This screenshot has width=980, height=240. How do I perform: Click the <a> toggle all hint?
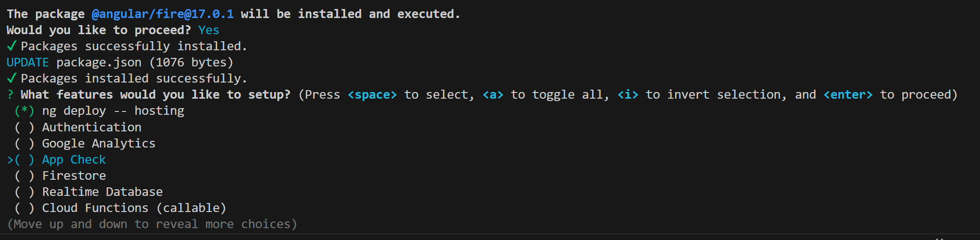(x=493, y=95)
